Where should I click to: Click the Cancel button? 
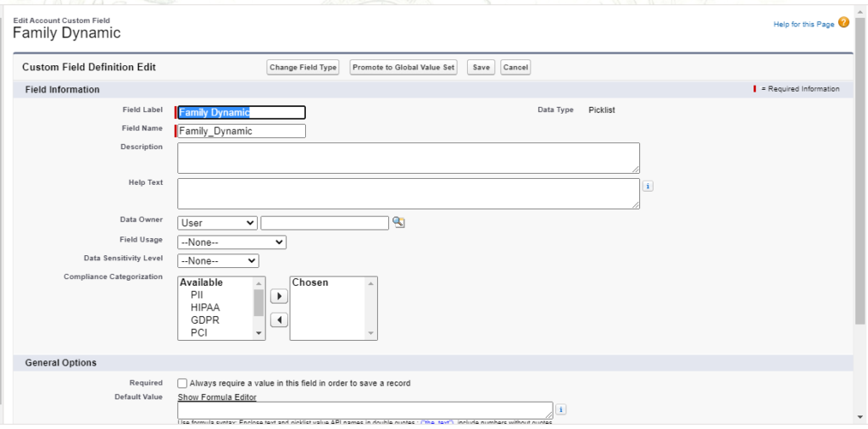515,68
